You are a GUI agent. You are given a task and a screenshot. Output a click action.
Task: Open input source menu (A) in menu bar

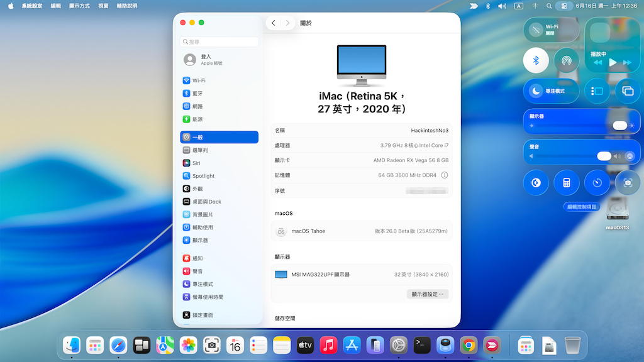(519, 6)
